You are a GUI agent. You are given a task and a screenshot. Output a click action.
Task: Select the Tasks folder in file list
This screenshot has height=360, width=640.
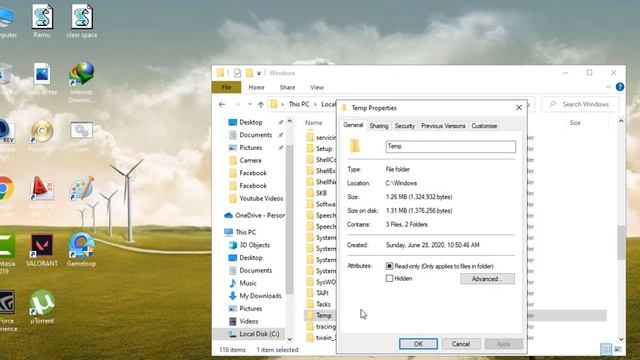pyautogui.click(x=319, y=304)
